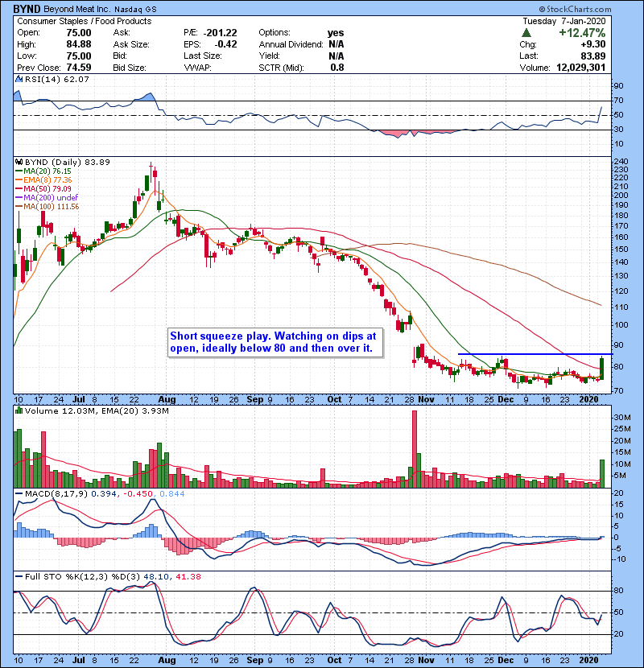Click the MA(20) 76.15 legend entry

point(43,171)
